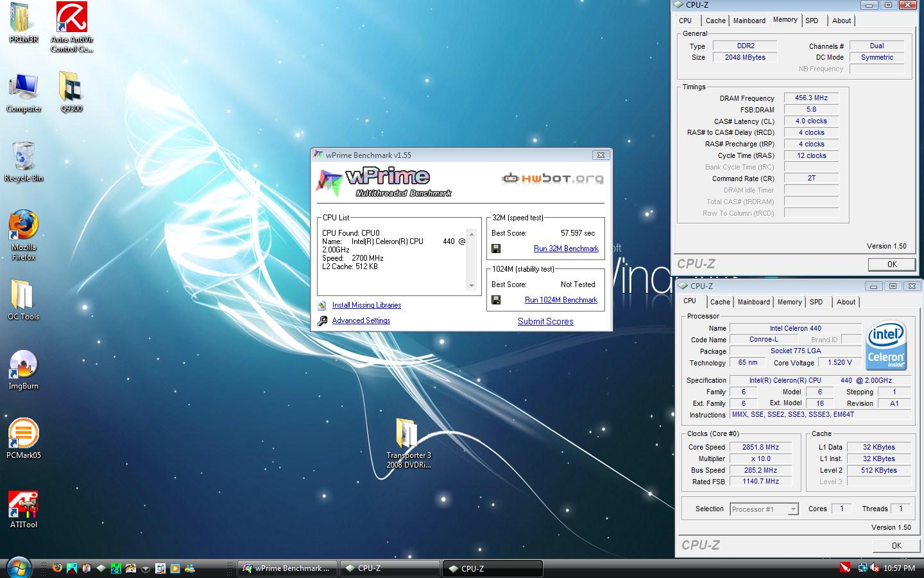The height and width of the screenshot is (578, 924).
Task: Click the FSB:DRAM ratio value 5:8
Action: (811, 110)
